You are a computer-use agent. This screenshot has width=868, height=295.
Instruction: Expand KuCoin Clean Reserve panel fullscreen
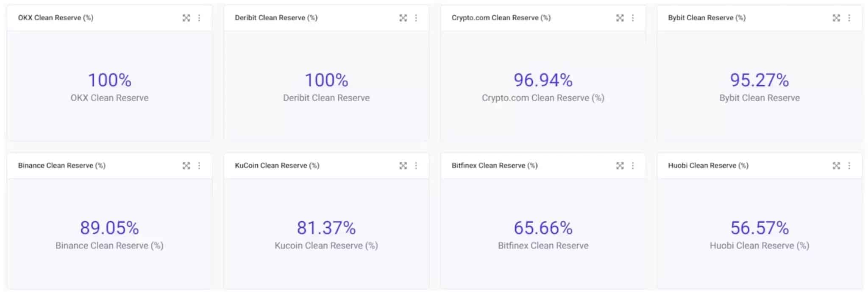coord(403,166)
